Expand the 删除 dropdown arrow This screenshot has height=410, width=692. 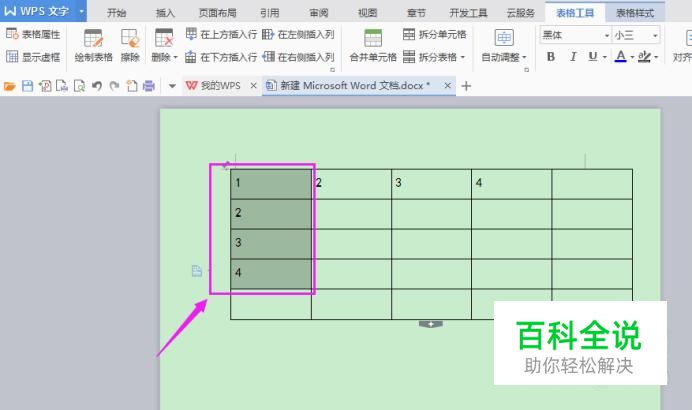pyautogui.click(x=176, y=57)
